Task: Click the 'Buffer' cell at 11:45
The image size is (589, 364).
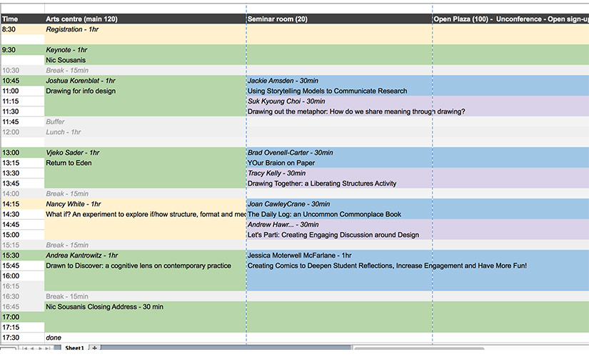Action: (x=146, y=122)
